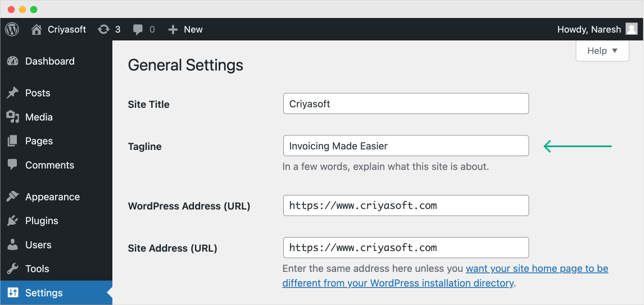Click the Criyasoft site name link
The height and width of the screenshot is (305, 644).
67,30
